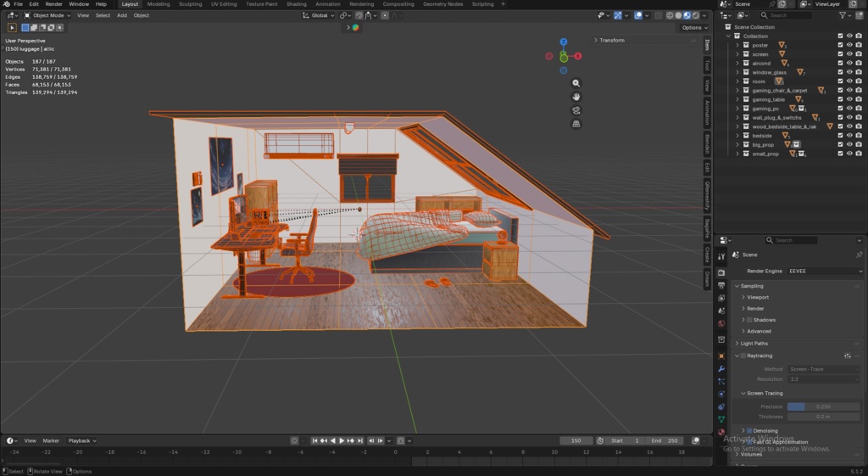This screenshot has height=476, width=868.
Task: Open the Global transform orientation dropdown
Action: [x=319, y=15]
